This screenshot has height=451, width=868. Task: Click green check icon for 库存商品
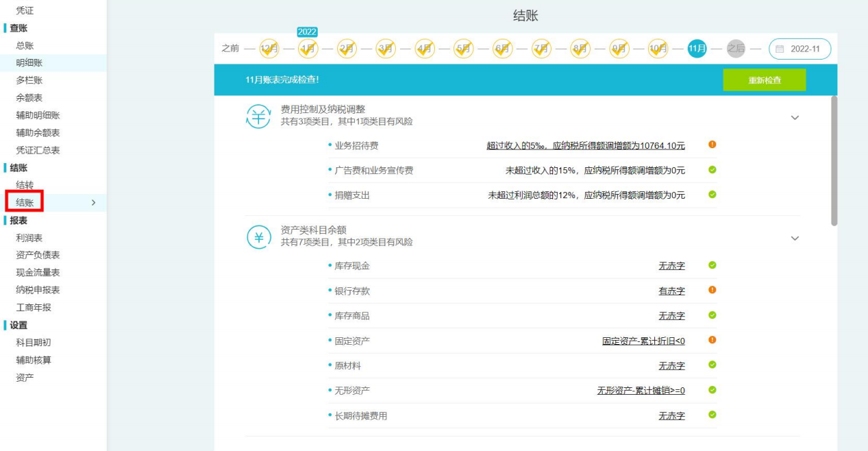click(x=712, y=315)
